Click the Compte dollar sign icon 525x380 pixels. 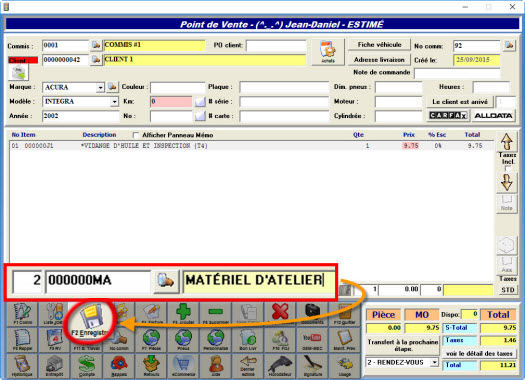tap(87, 366)
